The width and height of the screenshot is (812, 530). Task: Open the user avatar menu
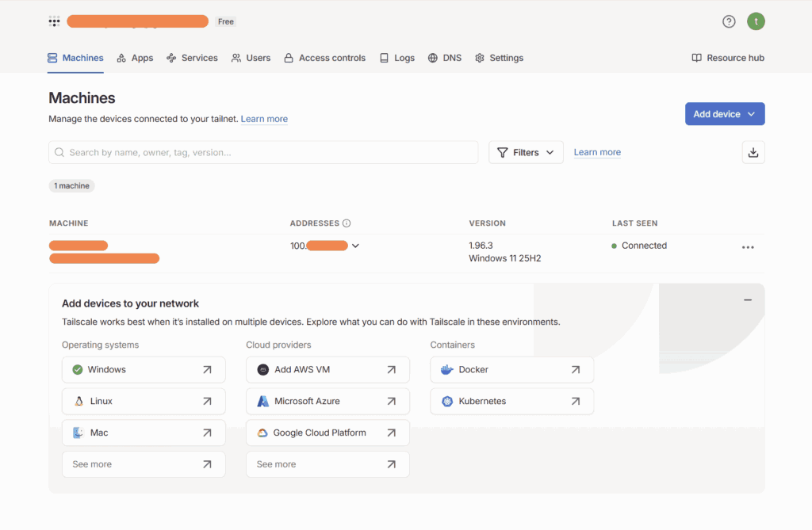point(756,21)
